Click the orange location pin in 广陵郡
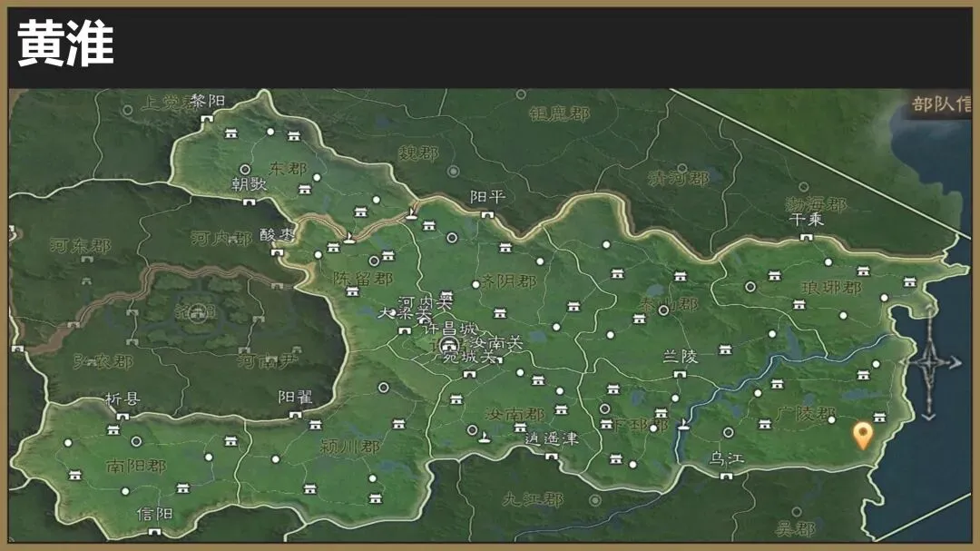This screenshot has height=551, width=980. point(863,436)
